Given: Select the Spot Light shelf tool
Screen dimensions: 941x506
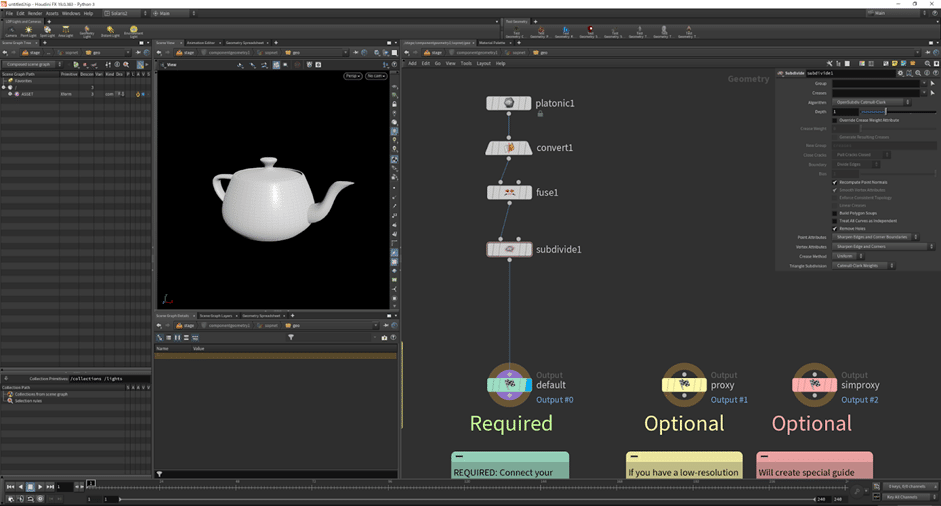Looking at the screenshot, I should pos(47,31).
